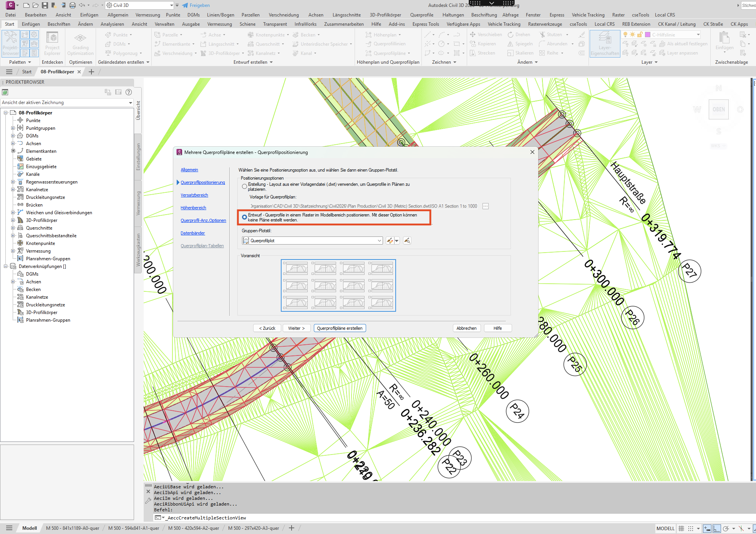This screenshot has width=756, height=534.
Task: Open the Projektbrowser ribbon tool
Action: tap(10, 43)
